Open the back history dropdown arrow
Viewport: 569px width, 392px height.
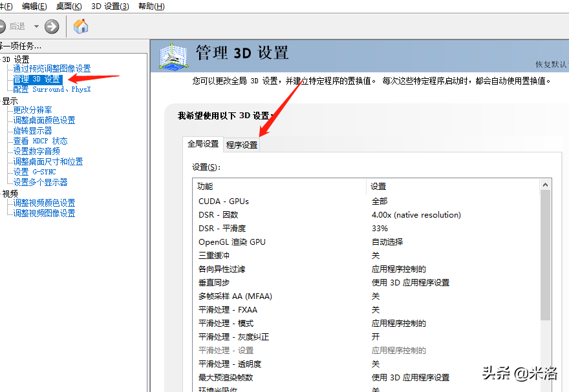[36, 26]
